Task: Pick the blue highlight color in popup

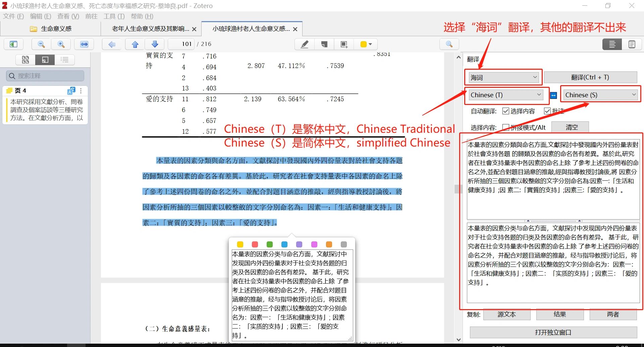Action: (284, 244)
